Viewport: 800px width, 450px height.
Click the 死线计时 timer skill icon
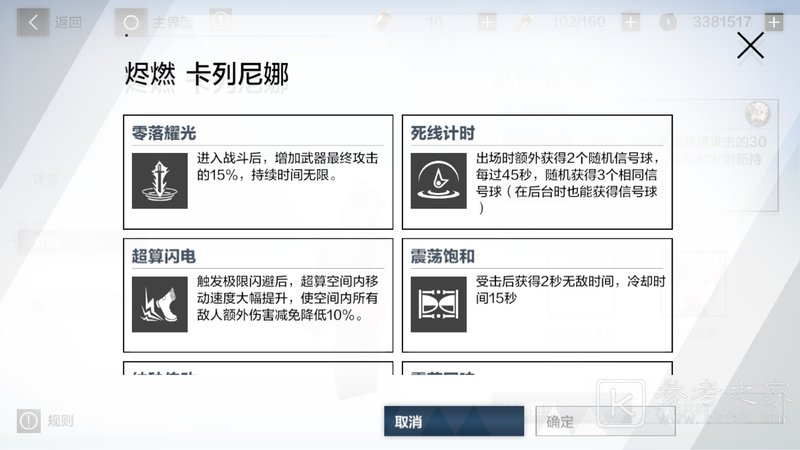coord(439,181)
